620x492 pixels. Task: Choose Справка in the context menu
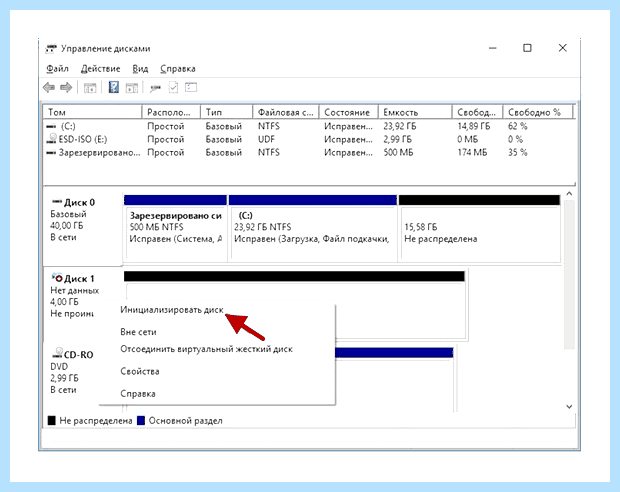click(138, 394)
